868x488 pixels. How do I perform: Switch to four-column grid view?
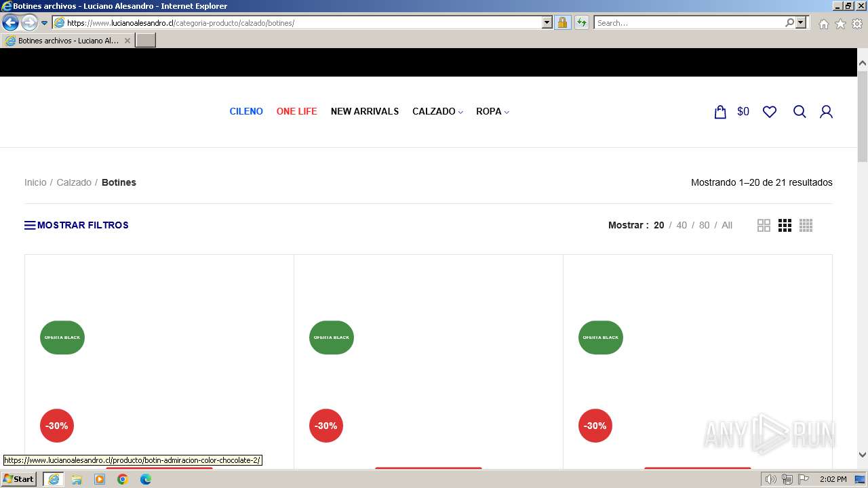coord(806,225)
